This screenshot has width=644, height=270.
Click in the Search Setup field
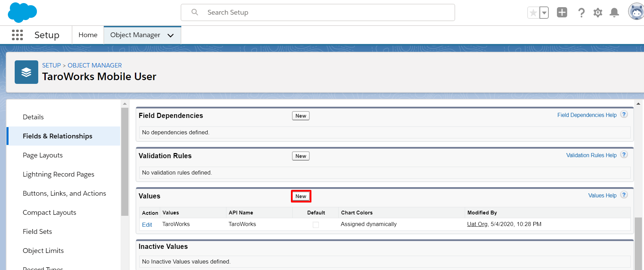318,13
